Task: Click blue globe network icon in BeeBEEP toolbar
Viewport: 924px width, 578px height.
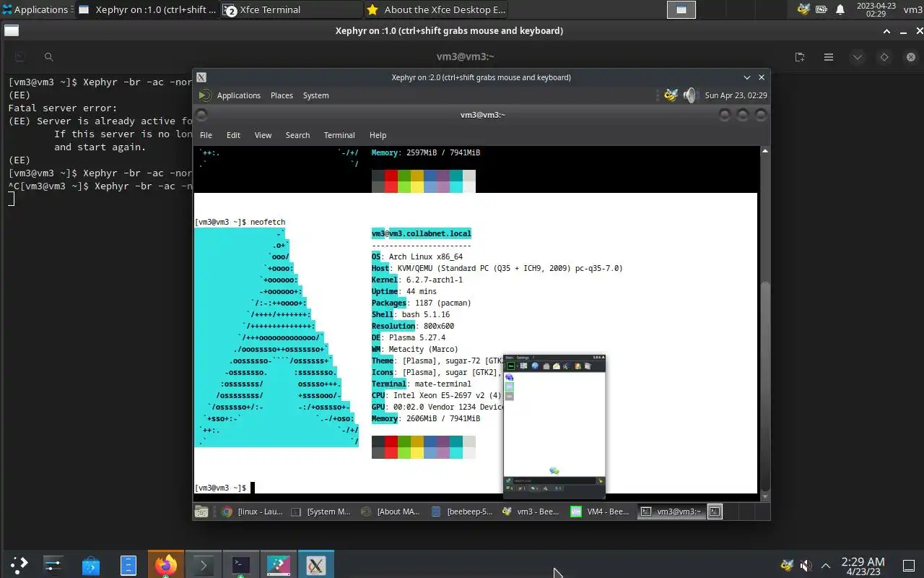Action: coord(535,366)
